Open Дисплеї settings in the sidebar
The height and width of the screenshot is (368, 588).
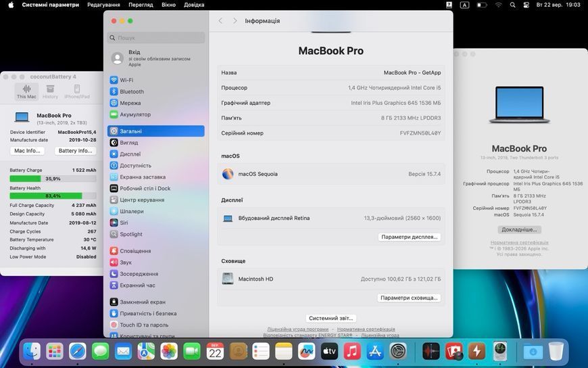[x=155, y=154]
